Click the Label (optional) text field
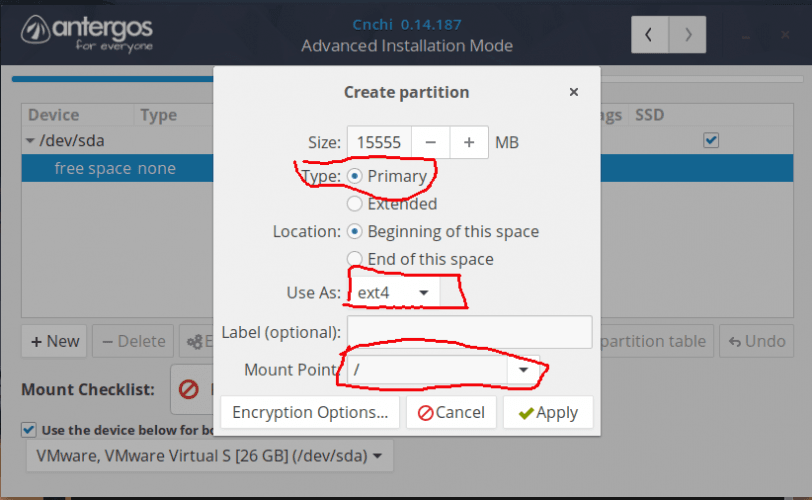The image size is (812, 500). 470,332
